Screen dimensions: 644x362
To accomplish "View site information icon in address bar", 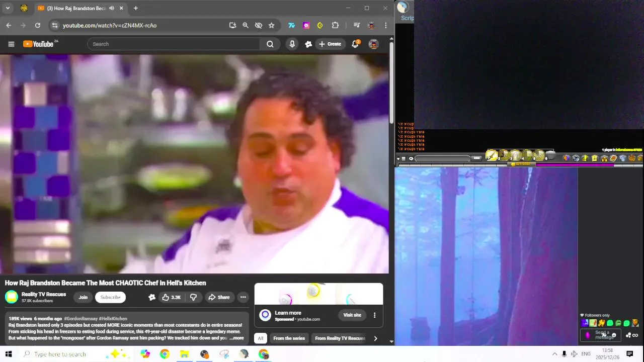I will click(x=55, y=25).
